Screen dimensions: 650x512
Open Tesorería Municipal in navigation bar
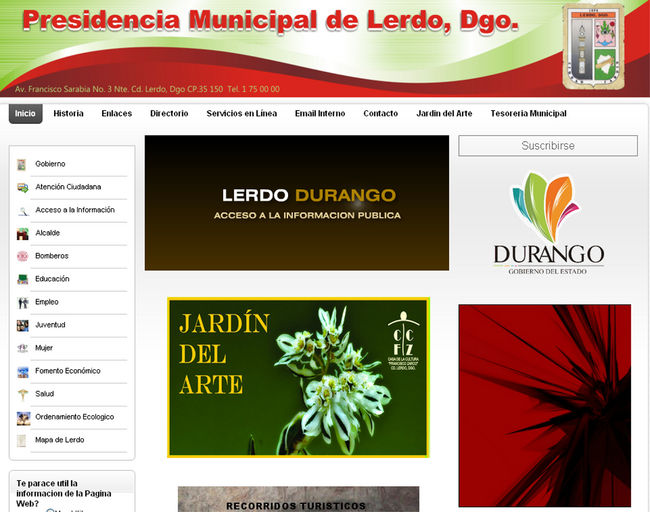coord(528,114)
